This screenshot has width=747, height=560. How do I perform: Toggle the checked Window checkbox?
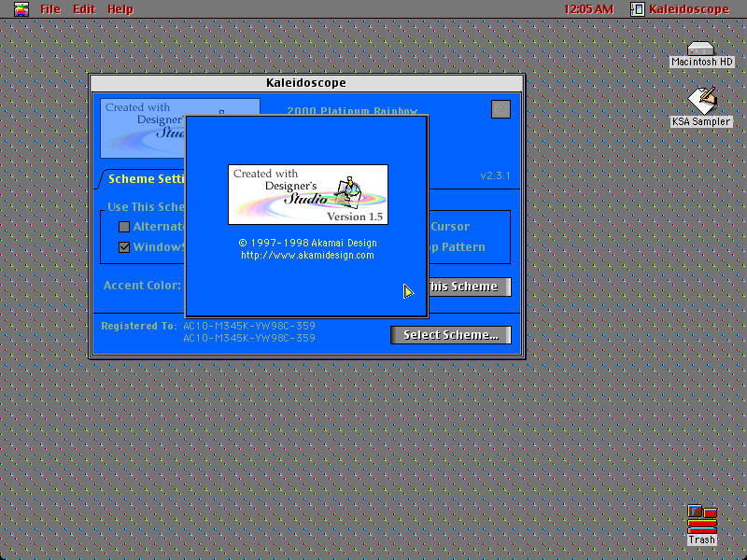[x=124, y=247]
